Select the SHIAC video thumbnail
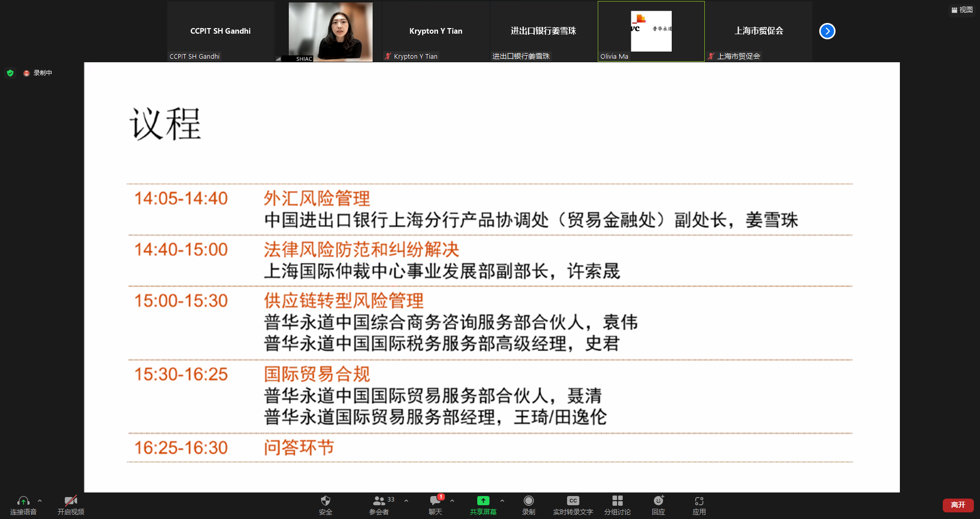The width and height of the screenshot is (980, 519). point(331,32)
